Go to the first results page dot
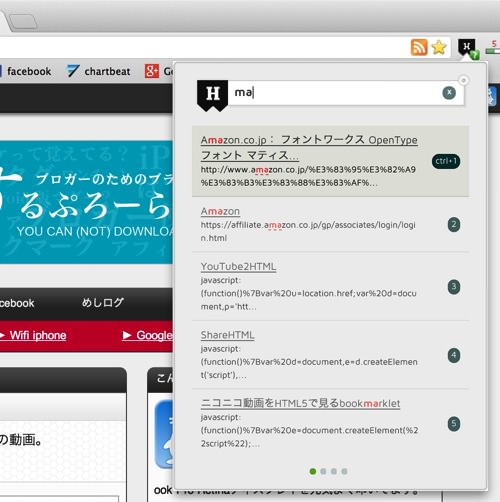 [x=313, y=471]
